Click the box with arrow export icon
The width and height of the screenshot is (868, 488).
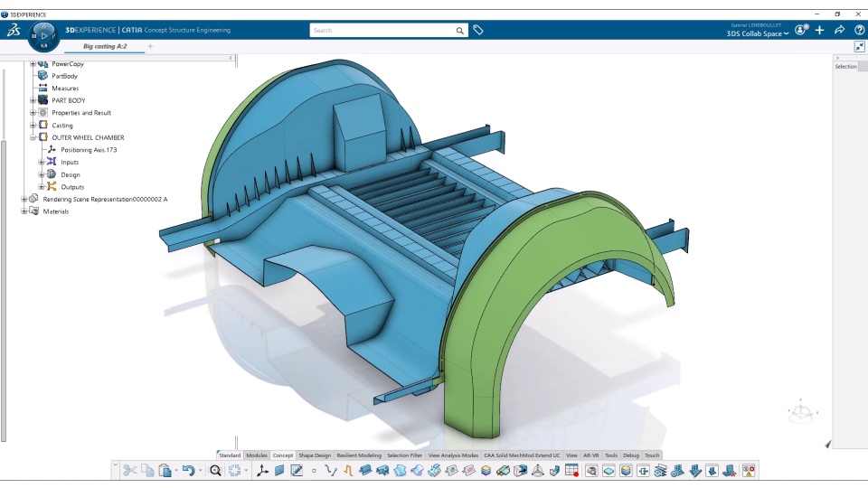pos(521,471)
